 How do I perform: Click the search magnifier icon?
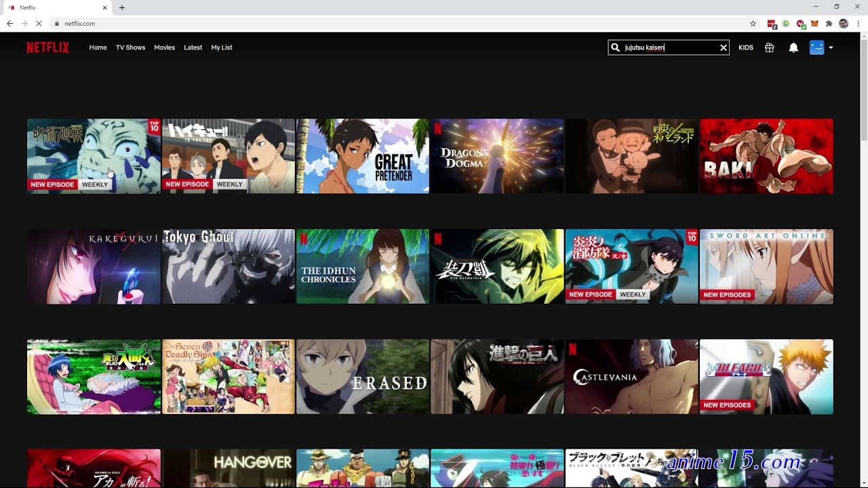615,47
